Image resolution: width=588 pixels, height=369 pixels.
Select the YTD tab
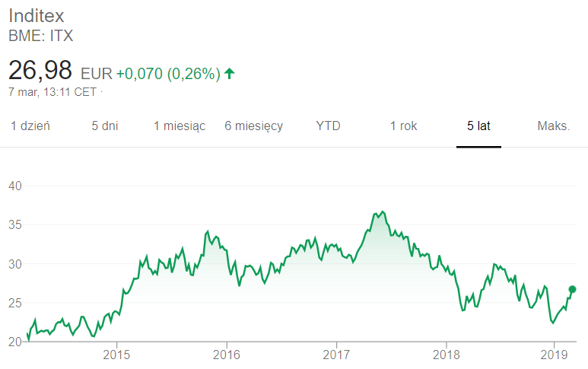tap(328, 126)
